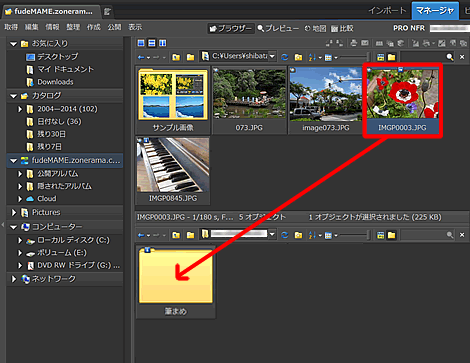Click the upper pane search input field
This screenshot has width=470, height=363.
coord(423,57)
